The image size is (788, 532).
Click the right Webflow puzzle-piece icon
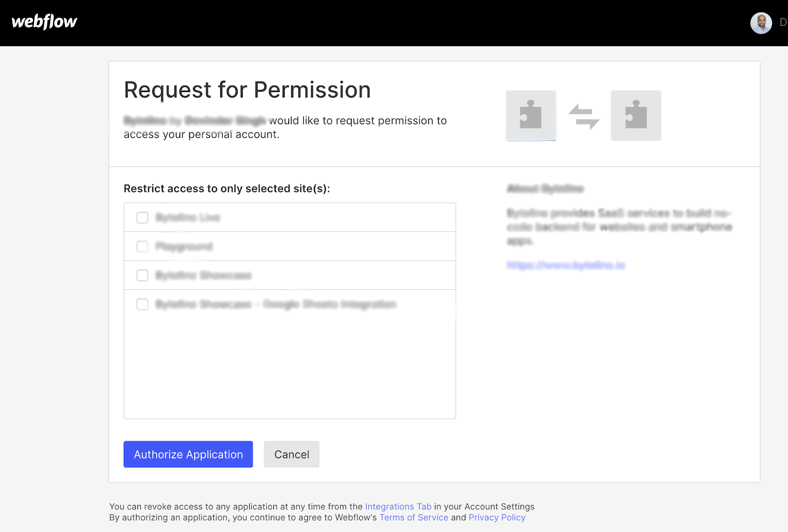636,115
